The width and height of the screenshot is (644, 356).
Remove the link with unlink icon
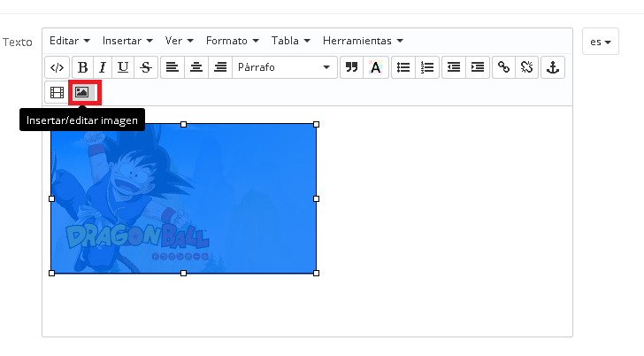[x=526, y=67]
